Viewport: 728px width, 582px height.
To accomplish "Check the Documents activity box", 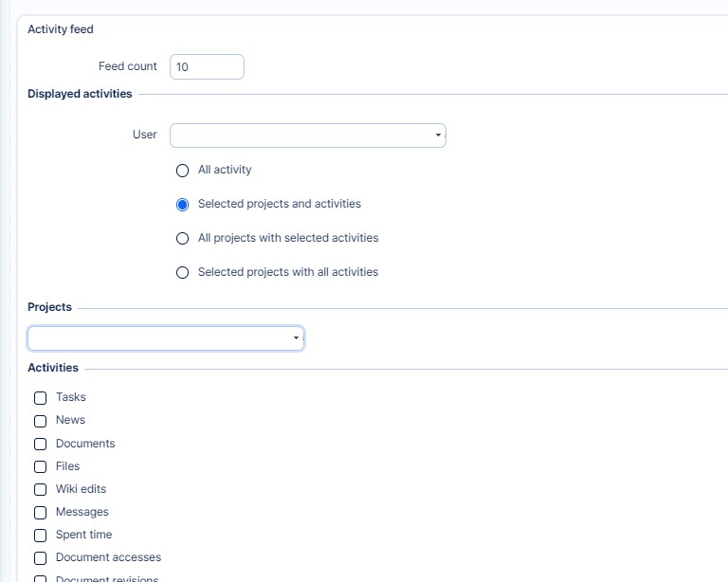I will (x=40, y=445).
